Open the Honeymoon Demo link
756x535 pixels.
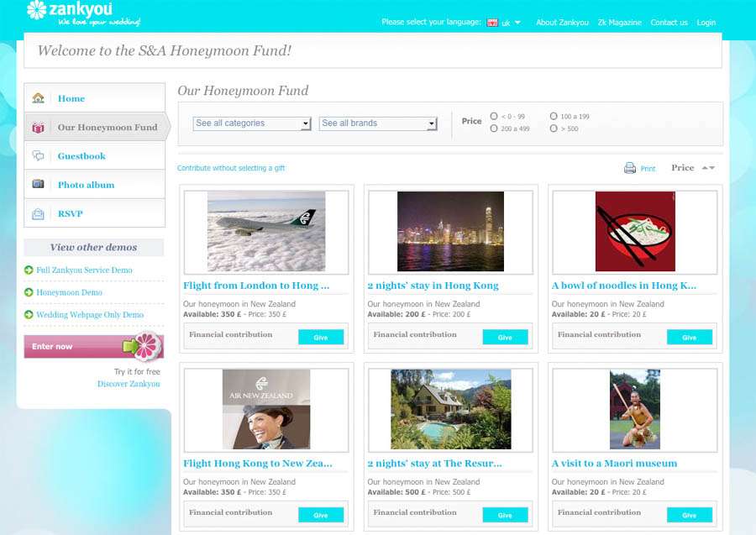(70, 292)
